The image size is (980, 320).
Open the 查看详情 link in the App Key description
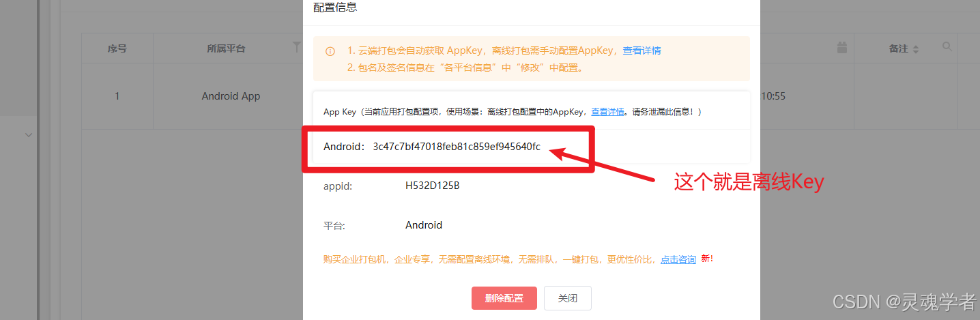607,112
